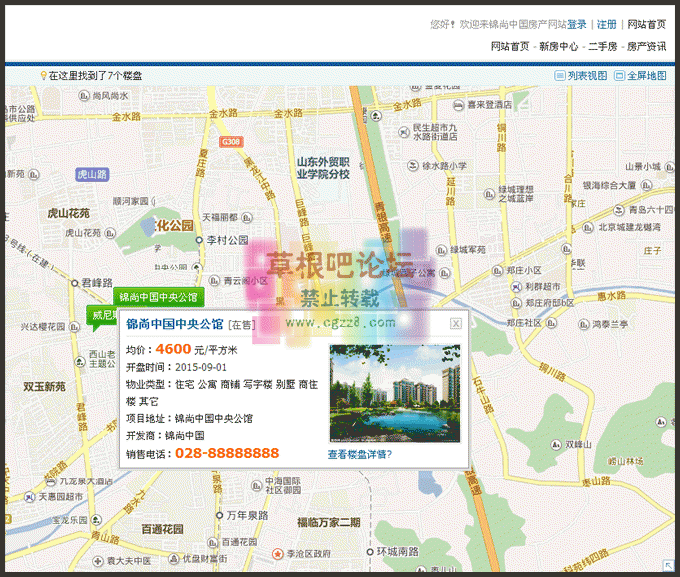Click the 在这里找到了7个楼盘 result text
Image resolution: width=680 pixels, height=577 pixels.
point(95,75)
